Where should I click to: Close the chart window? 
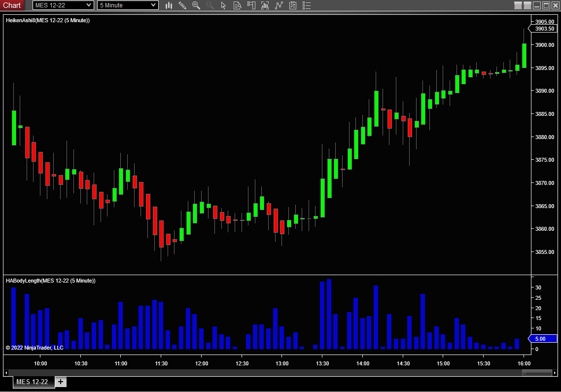pos(555,5)
